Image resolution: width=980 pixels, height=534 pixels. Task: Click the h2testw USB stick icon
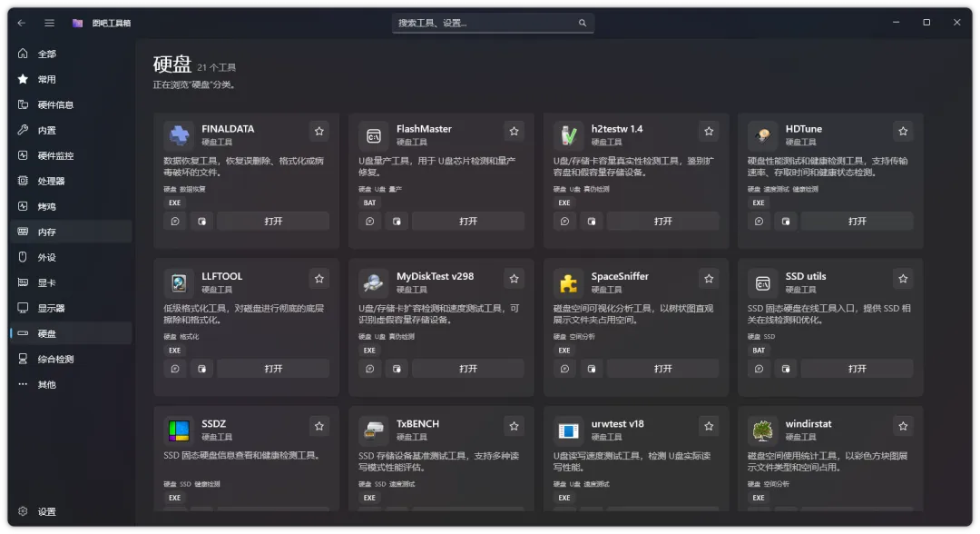[x=568, y=135]
